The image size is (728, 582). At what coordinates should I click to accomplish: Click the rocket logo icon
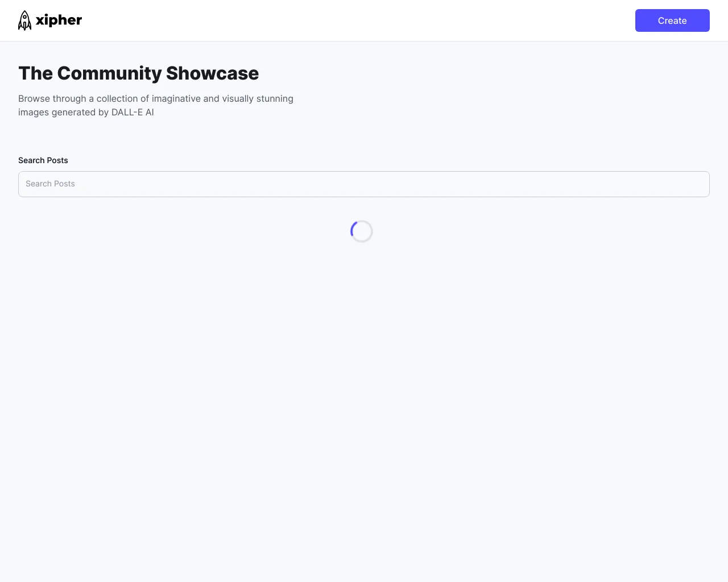pos(25,20)
